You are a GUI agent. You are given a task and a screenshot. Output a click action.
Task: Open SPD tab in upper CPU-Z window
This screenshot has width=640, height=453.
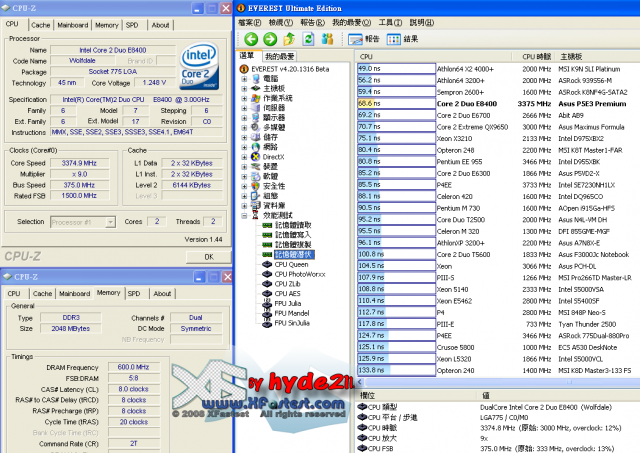coord(132,25)
